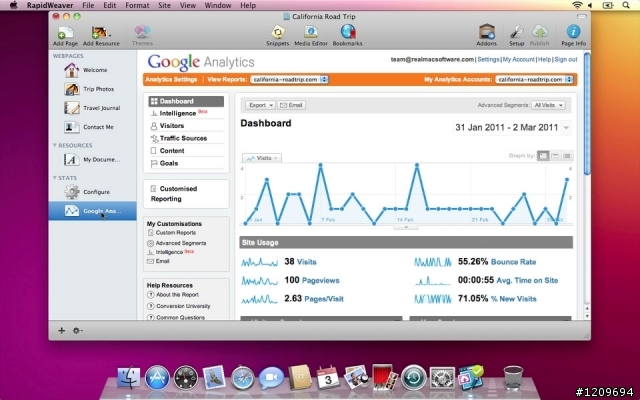Screen dimensions: 640x400
Task: Open the Advanced Segments All Visits dropdown
Action: pos(548,105)
